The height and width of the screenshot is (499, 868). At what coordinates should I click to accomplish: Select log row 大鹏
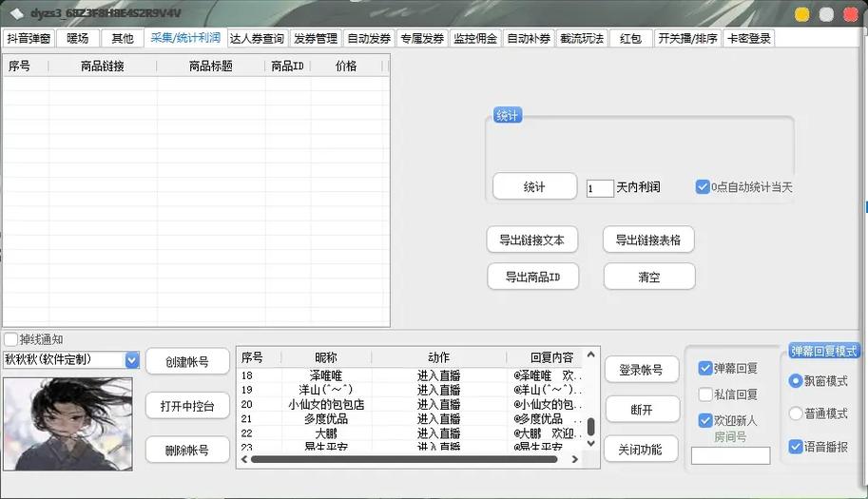pyautogui.click(x=410, y=433)
